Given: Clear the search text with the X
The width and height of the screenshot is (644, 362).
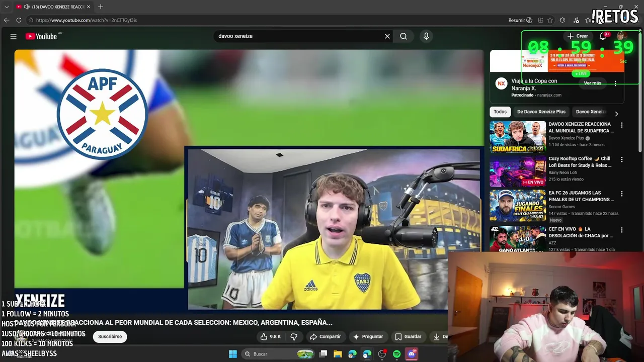Looking at the screenshot, I should [387, 36].
